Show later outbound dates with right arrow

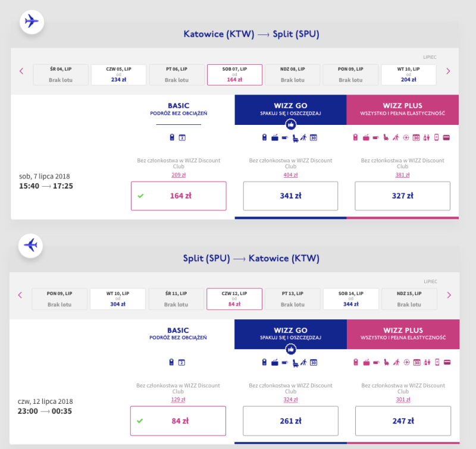(448, 71)
